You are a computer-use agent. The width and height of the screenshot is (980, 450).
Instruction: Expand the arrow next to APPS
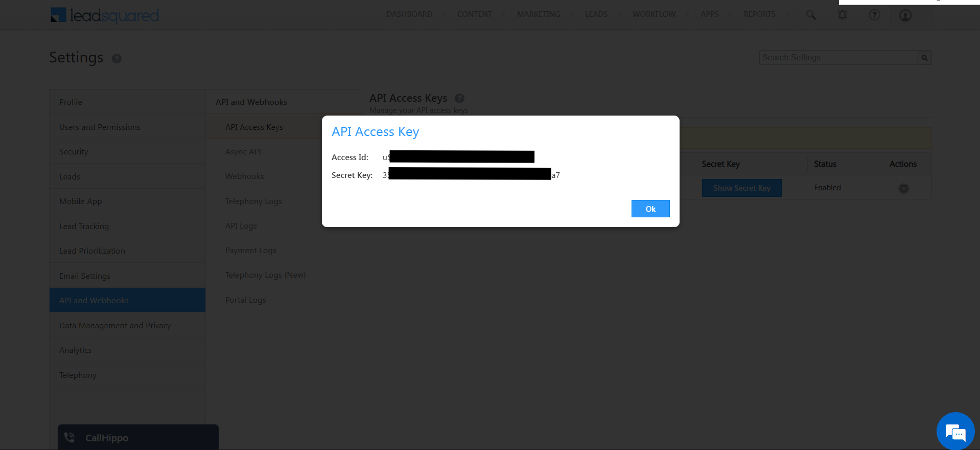point(730,14)
